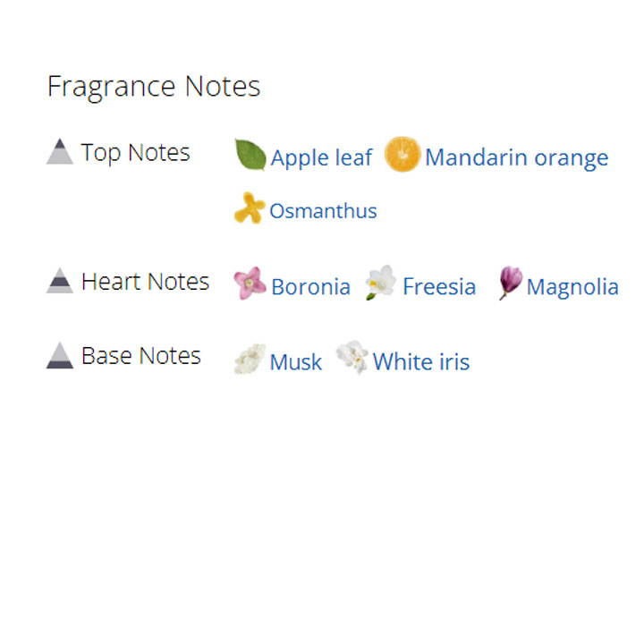Click the white freesia flower icon
644x644 pixels.
381,283
